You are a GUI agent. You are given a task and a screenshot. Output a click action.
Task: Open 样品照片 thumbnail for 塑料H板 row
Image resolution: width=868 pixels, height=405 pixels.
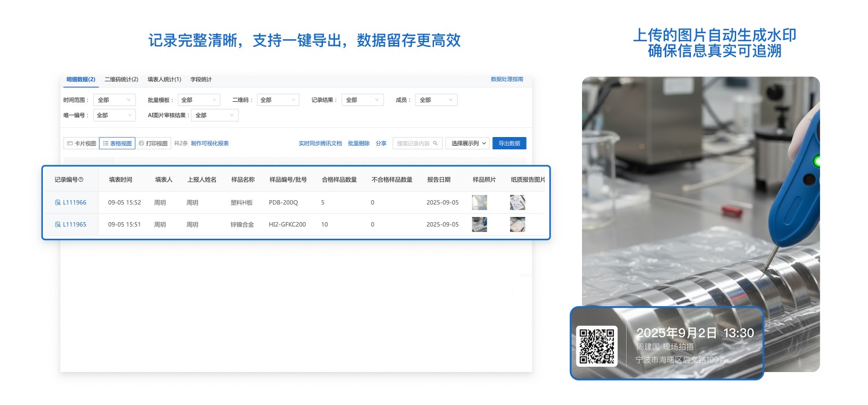480,203
